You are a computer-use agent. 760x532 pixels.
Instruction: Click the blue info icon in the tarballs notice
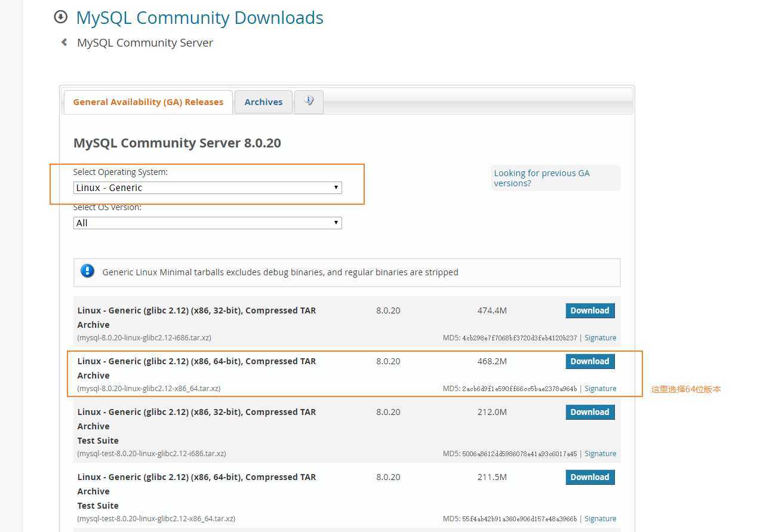coord(88,271)
